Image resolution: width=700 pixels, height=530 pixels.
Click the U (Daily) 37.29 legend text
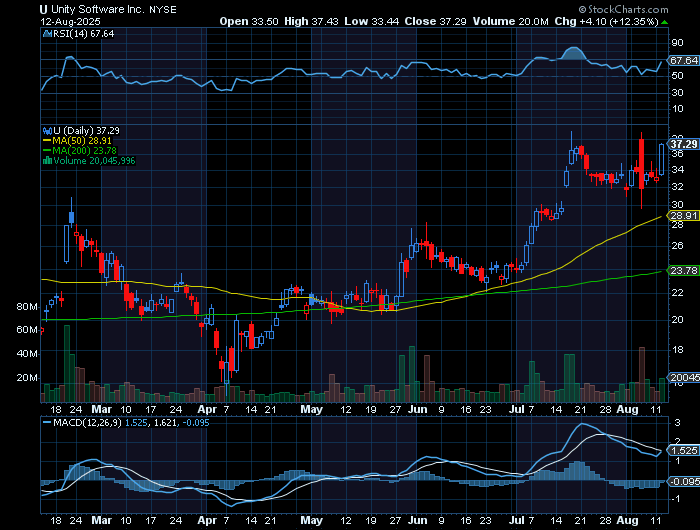(87, 131)
